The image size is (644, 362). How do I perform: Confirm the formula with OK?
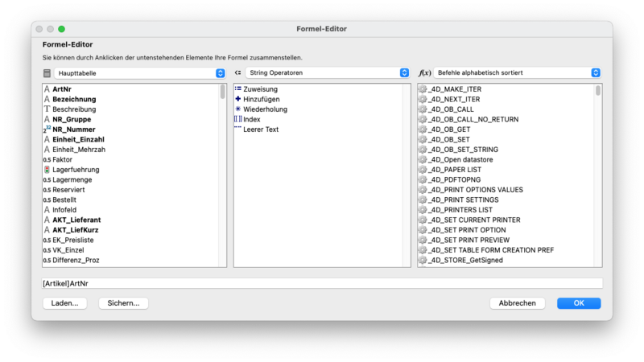click(578, 303)
